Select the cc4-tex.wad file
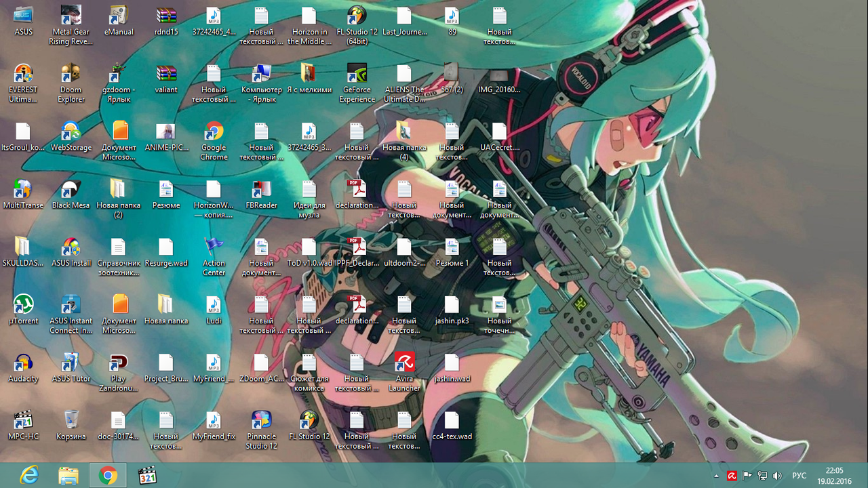This screenshot has height=488, width=868. pyautogui.click(x=452, y=426)
